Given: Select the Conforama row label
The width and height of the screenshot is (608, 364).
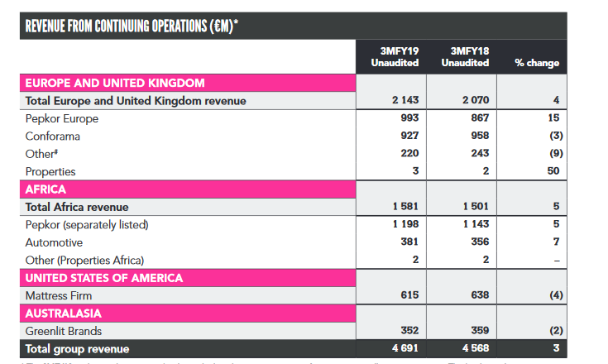Looking at the screenshot, I should [x=54, y=136].
